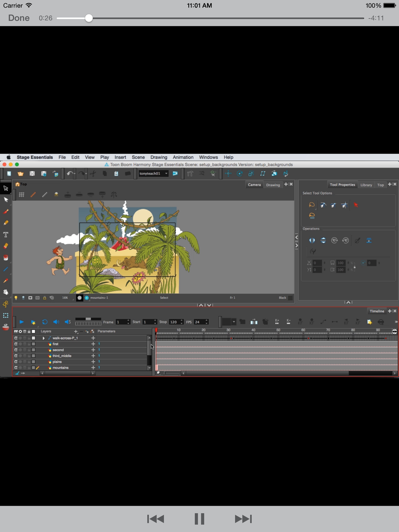Click the Undo arrow in toolbar

pyautogui.click(x=70, y=173)
